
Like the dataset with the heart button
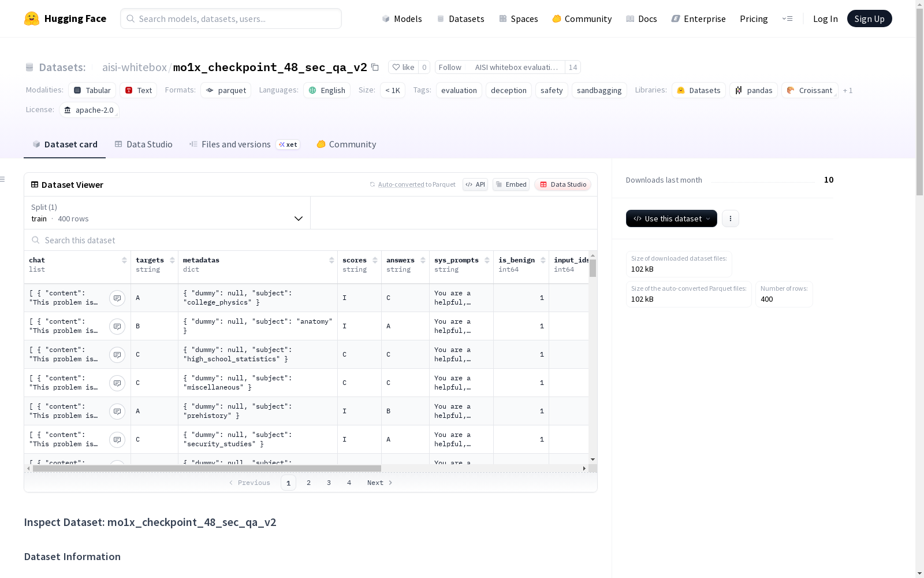tap(403, 67)
